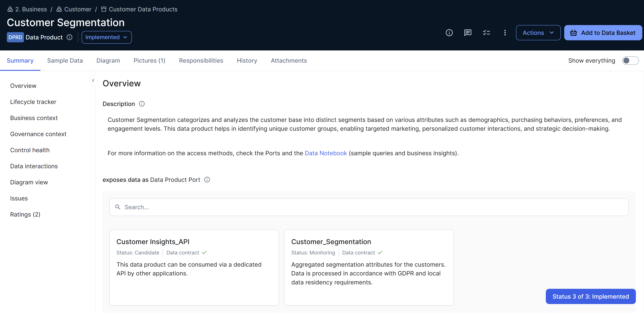Open the Customer_Segmentation port card
The image size is (644, 313).
click(369, 267)
